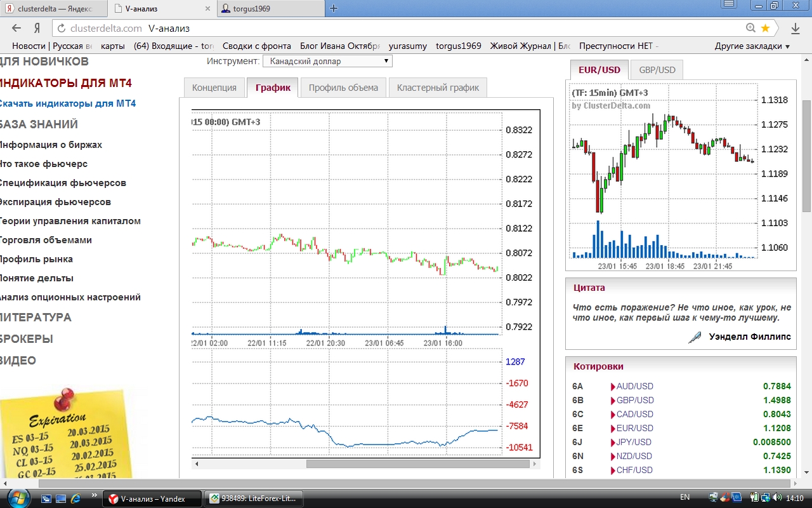Click the browser back arrow

[x=16, y=28]
